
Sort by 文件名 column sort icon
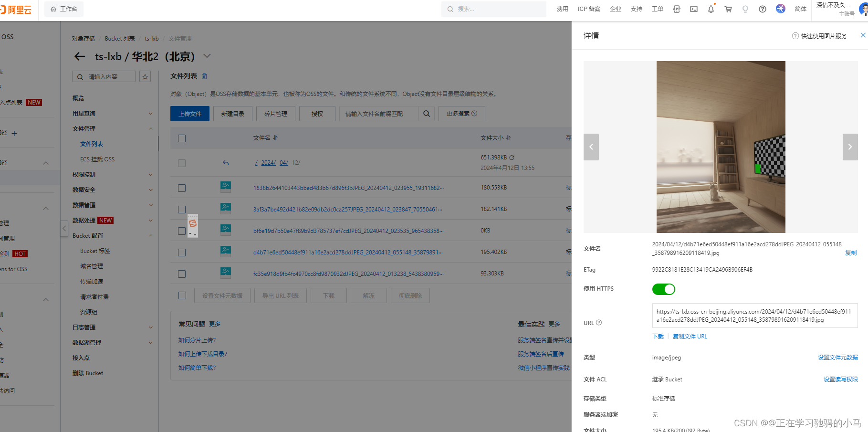[275, 138]
